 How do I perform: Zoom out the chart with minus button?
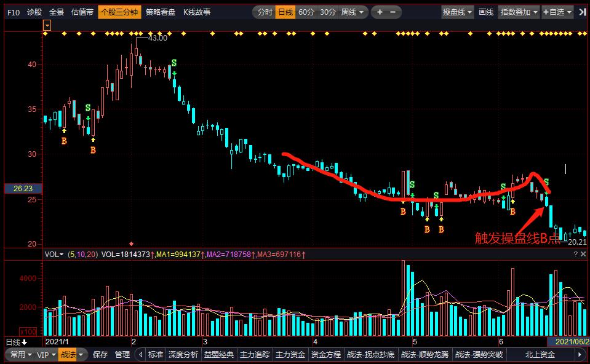click(x=393, y=12)
